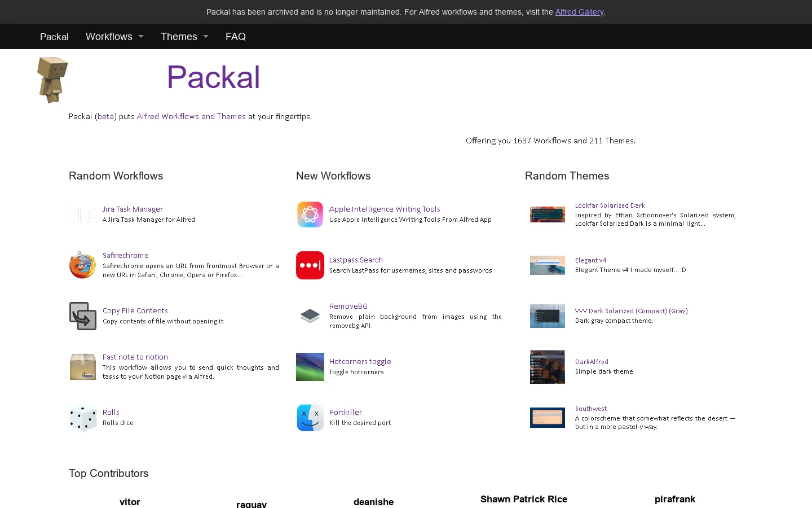Click the large Packal title heading

(x=214, y=77)
